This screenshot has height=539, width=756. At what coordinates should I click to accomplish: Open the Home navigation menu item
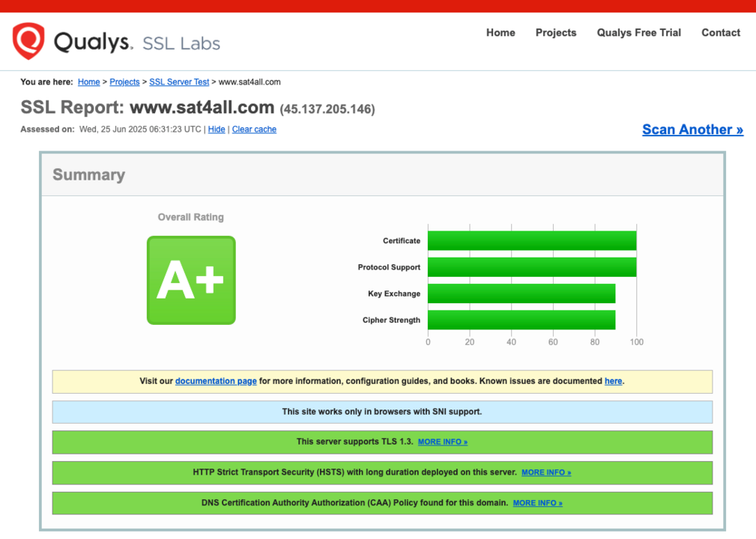pyautogui.click(x=501, y=33)
